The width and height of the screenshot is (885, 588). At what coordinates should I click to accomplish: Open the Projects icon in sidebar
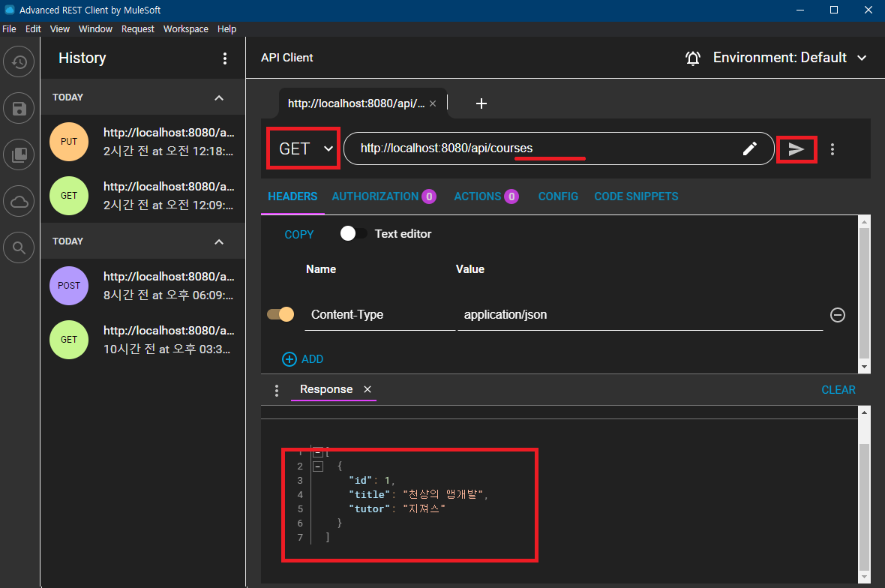coord(19,154)
